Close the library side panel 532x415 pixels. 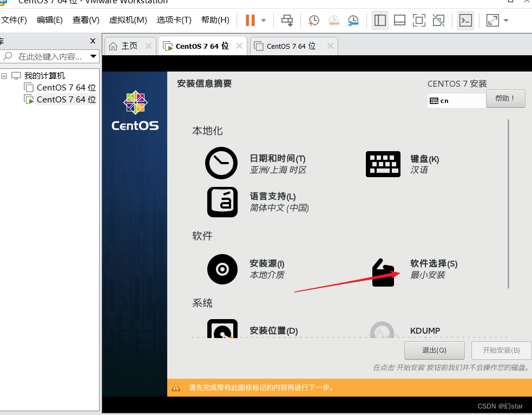click(x=93, y=41)
